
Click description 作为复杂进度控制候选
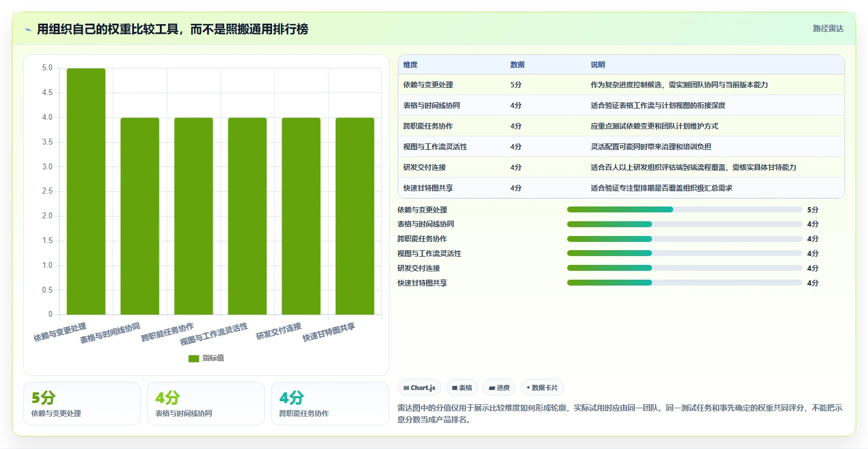click(679, 85)
